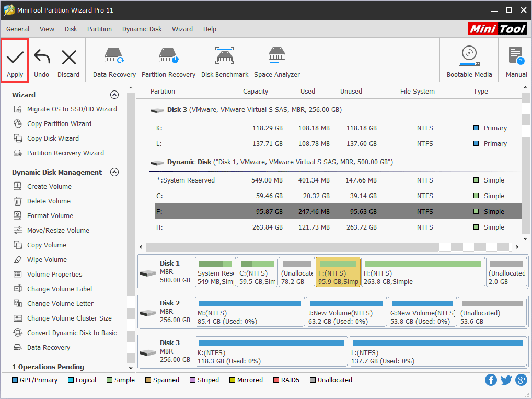Select J:New Volume block on Disk 2

click(346, 312)
